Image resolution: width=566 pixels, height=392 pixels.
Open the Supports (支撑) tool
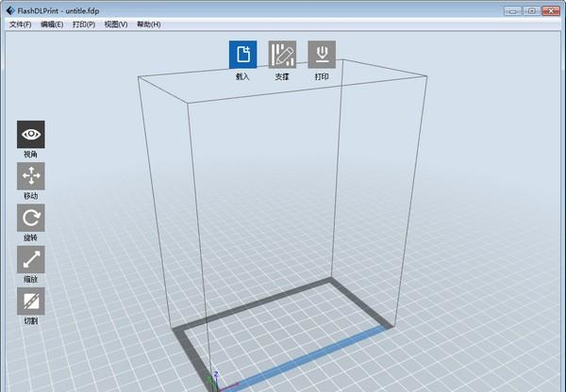[x=282, y=55]
